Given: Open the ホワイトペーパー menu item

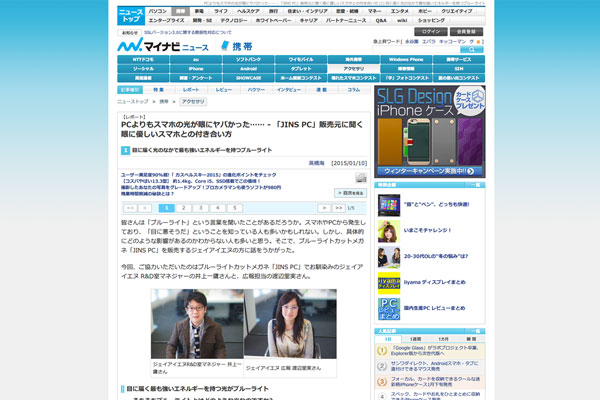Looking at the screenshot, I should click(x=273, y=21).
